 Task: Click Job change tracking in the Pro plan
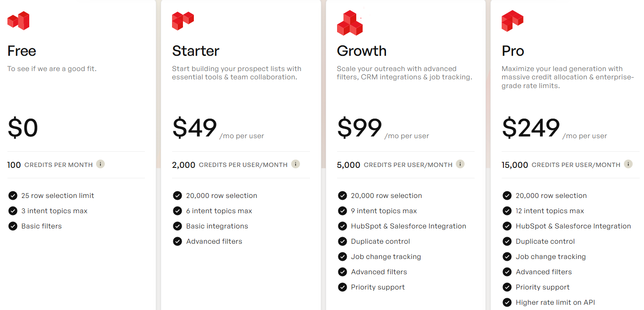[551, 256]
